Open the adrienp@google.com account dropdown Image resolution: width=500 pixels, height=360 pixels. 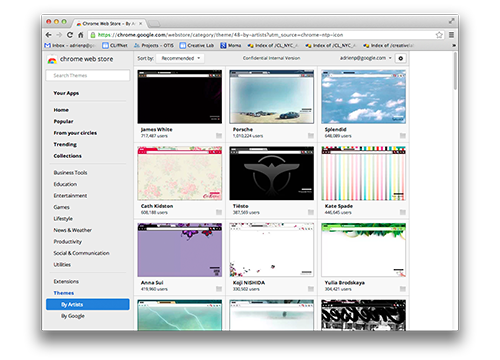pos(366,58)
